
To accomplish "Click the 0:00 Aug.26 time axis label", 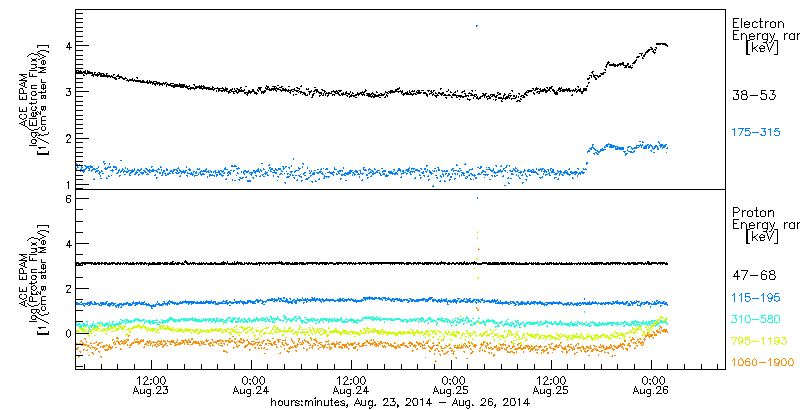I will (651, 384).
